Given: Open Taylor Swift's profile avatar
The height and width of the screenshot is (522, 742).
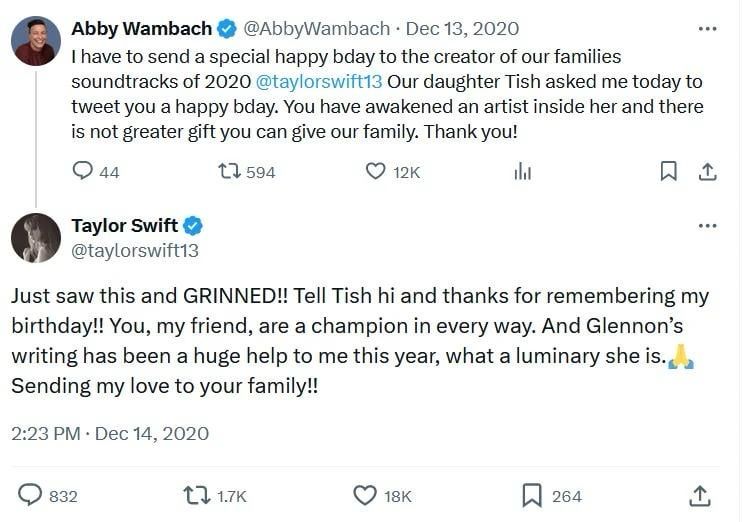Looking at the screenshot, I should 36,238.
